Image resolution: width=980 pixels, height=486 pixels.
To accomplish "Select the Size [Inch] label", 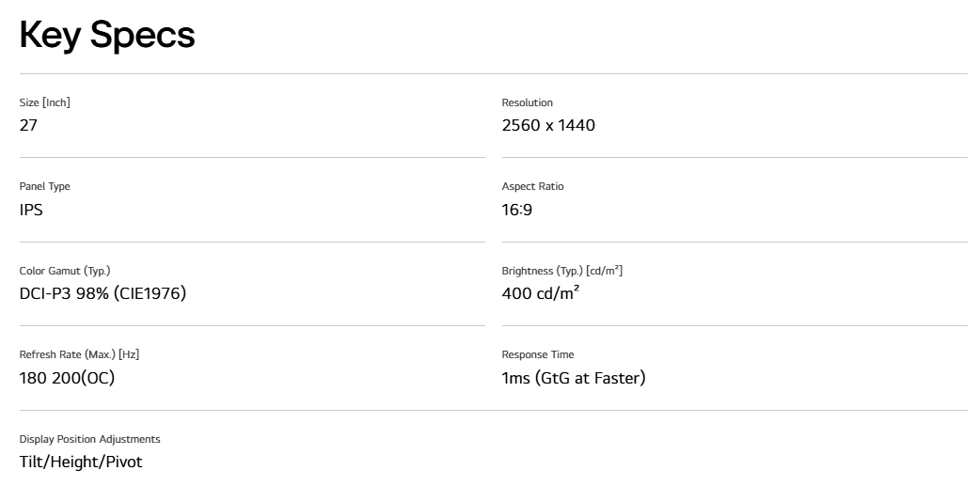I will click(x=44, y=102).
